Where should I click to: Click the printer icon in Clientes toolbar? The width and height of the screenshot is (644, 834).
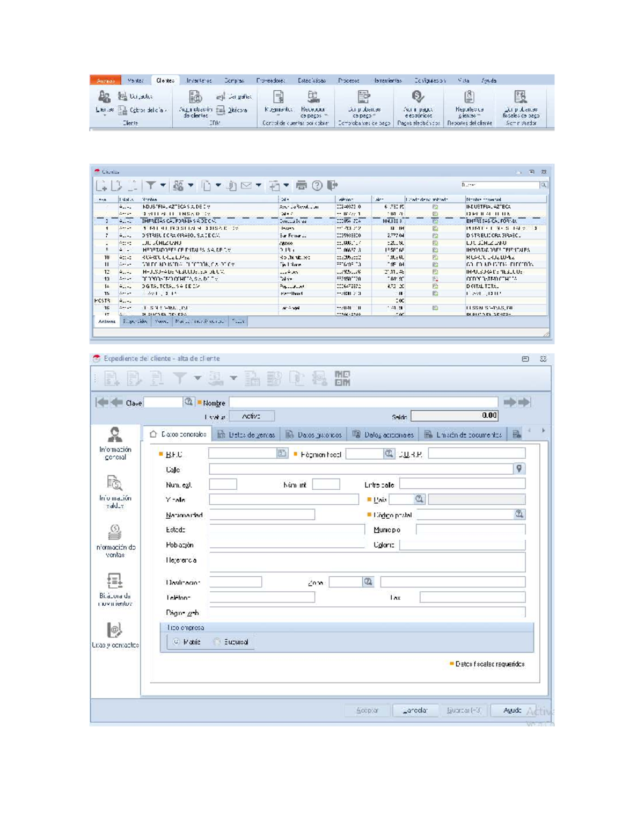tap(302, 185)
